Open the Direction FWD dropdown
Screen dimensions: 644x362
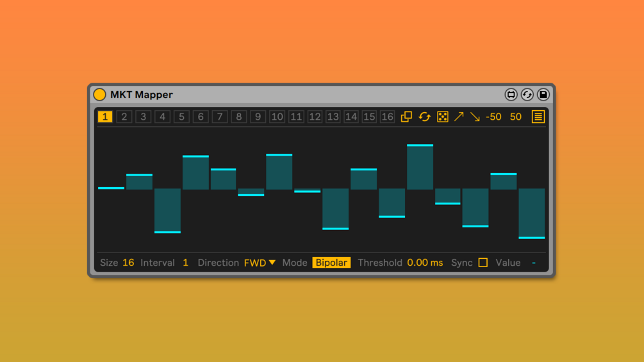(260, 263)
